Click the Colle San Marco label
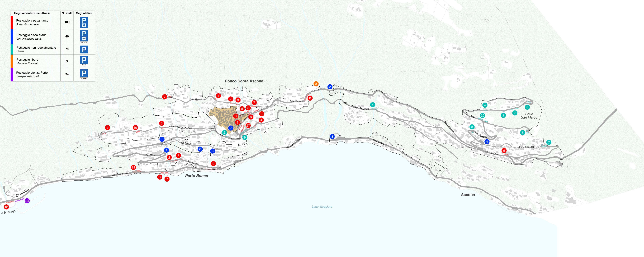The image size is (644, 257). pyautogui.click(x=529, y=116)
